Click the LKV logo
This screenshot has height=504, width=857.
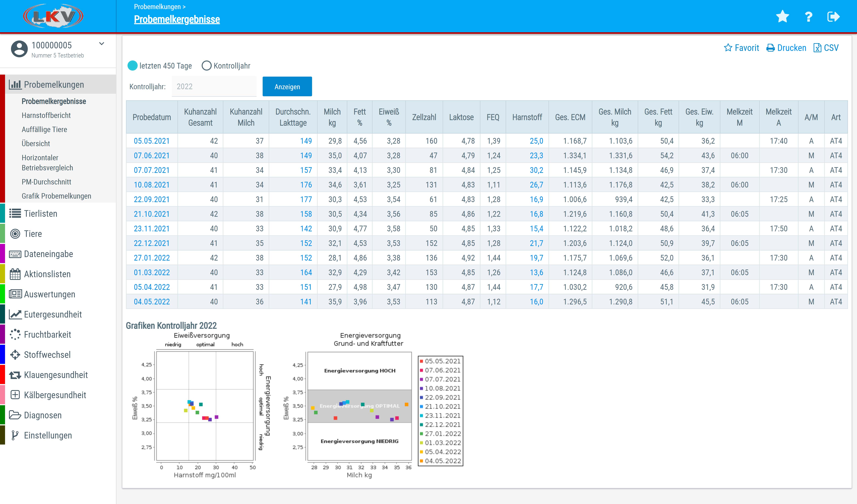pos(53,16)
